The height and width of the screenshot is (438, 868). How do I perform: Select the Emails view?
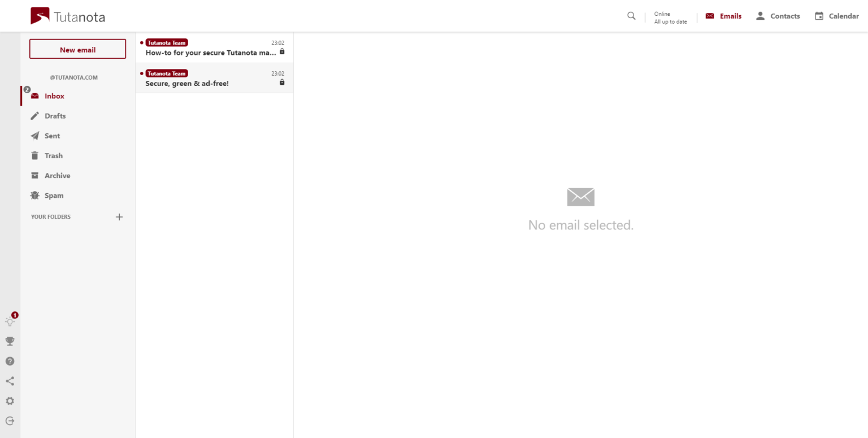point(724,16)
